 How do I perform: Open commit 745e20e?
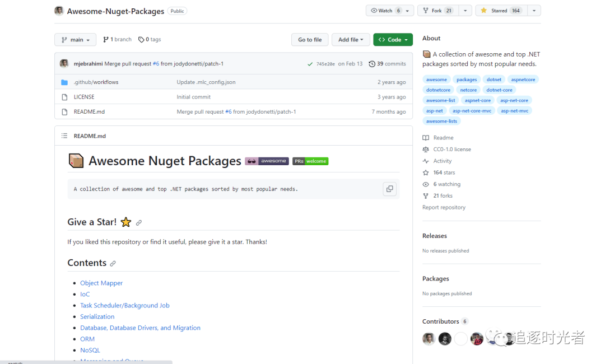tap(325, 64)
